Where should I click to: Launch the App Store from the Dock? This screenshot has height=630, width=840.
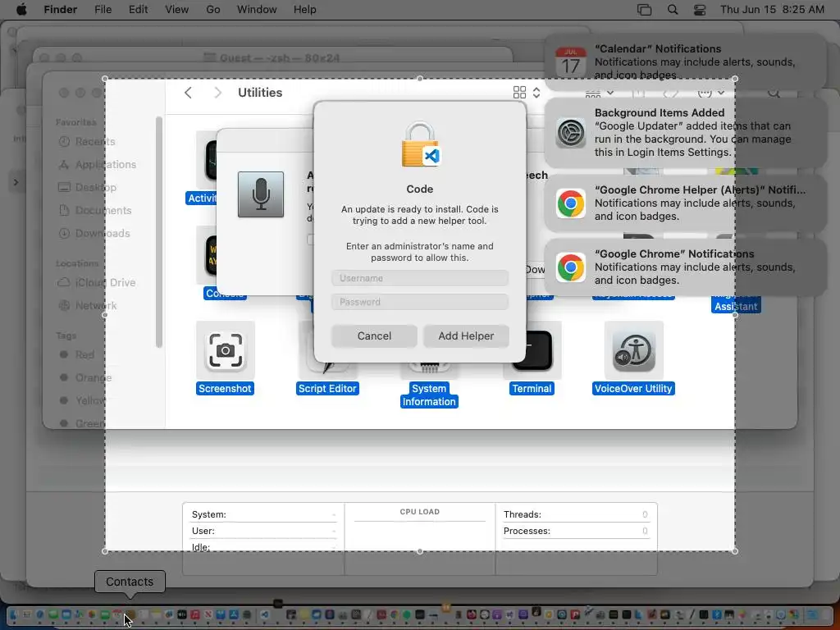[x=234, y=615]
